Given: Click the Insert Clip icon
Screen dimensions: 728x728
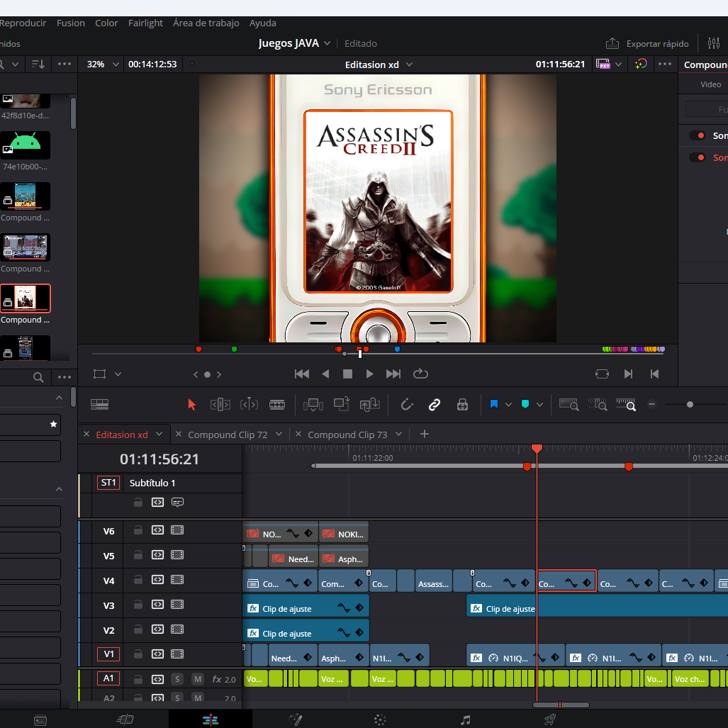Looking at the screenshot, I should coord(313,405).
